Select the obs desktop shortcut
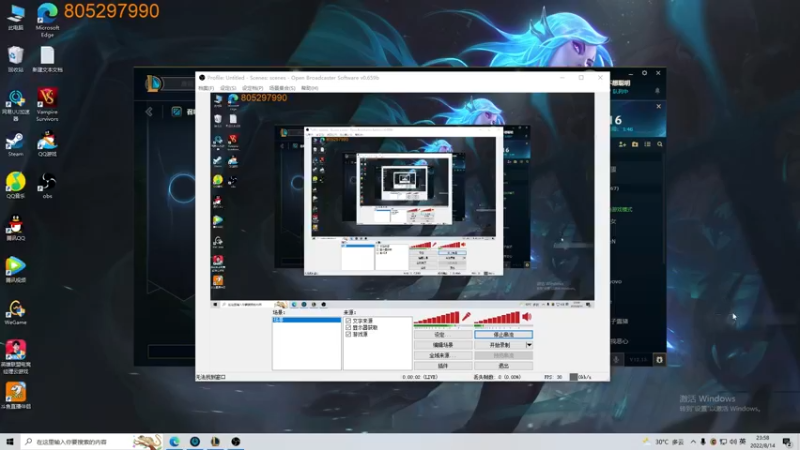Viewport: 800px width, 450px height. (47, 185)
